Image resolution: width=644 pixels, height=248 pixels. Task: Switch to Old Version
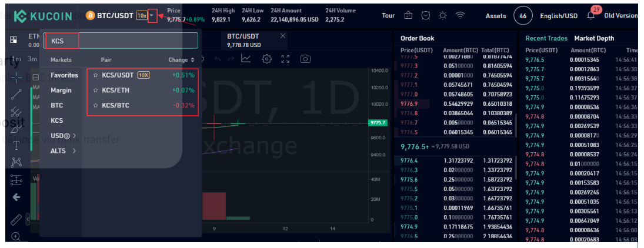(620, 16)
